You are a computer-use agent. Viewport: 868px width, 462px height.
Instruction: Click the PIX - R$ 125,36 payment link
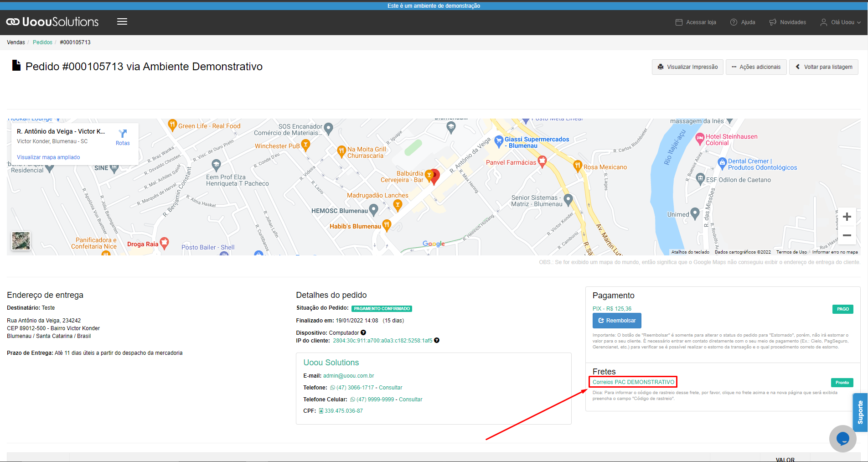pyautogui.click(x=612, y=309)
